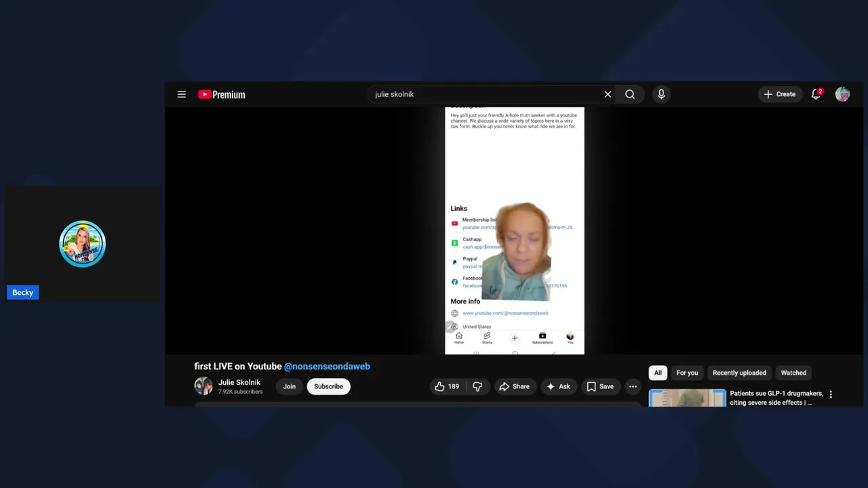The height and width of the screenshot is (488, 868).
Task: Click the www.youtube.com/@nonsenseondaweb link in video
Action: click(x=505, y=313)
